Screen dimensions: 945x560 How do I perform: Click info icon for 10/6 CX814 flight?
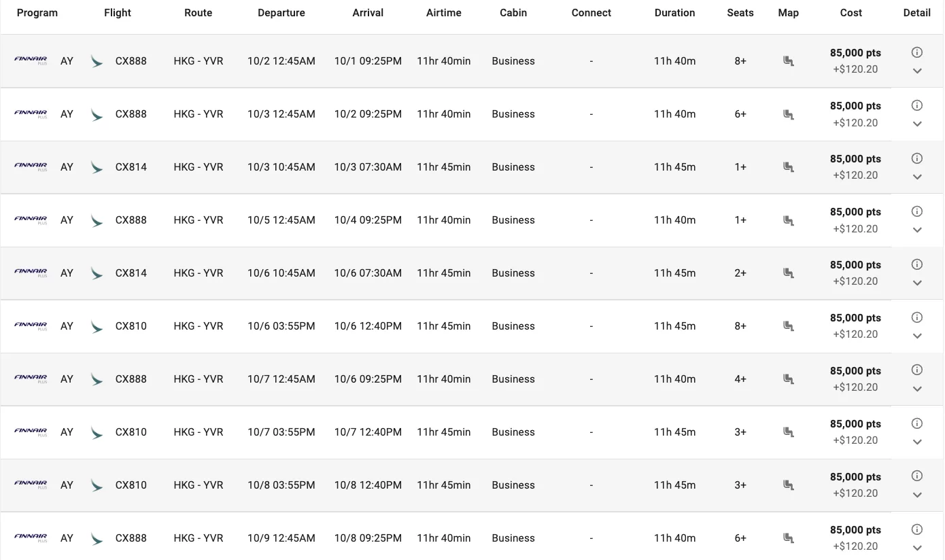tap(916, 264)
